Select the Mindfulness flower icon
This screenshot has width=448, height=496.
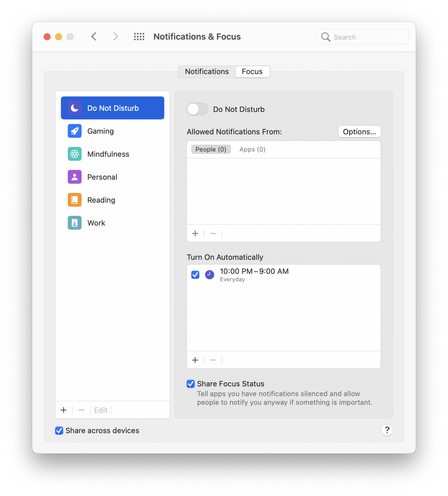74,154
